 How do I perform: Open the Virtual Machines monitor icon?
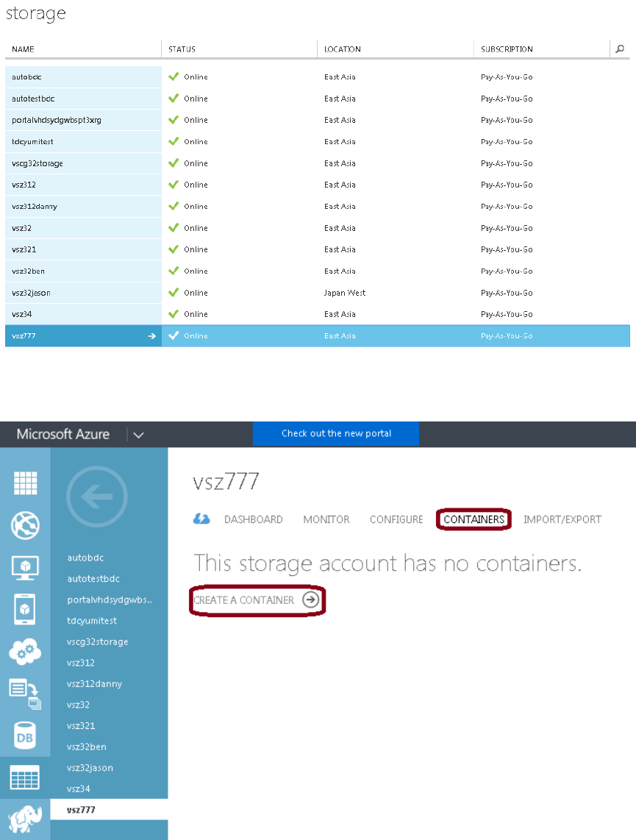(25, 568)
